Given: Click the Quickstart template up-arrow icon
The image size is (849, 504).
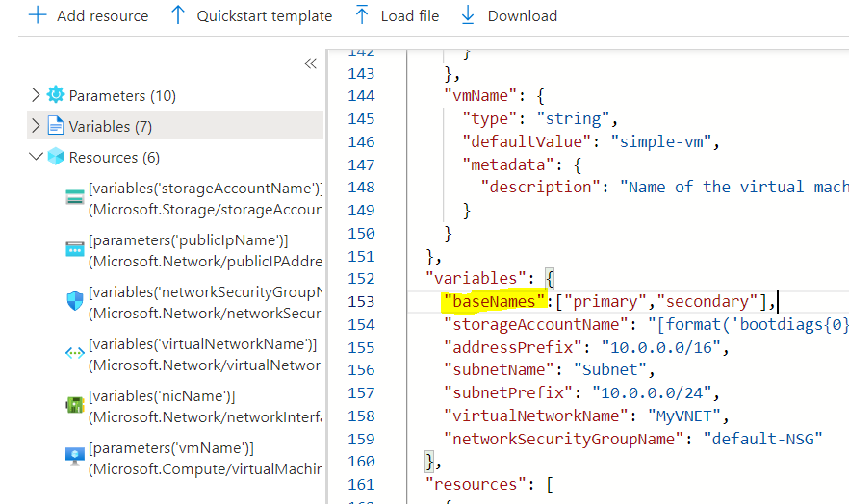Looking at the screenshot, I should coord(177,16).
